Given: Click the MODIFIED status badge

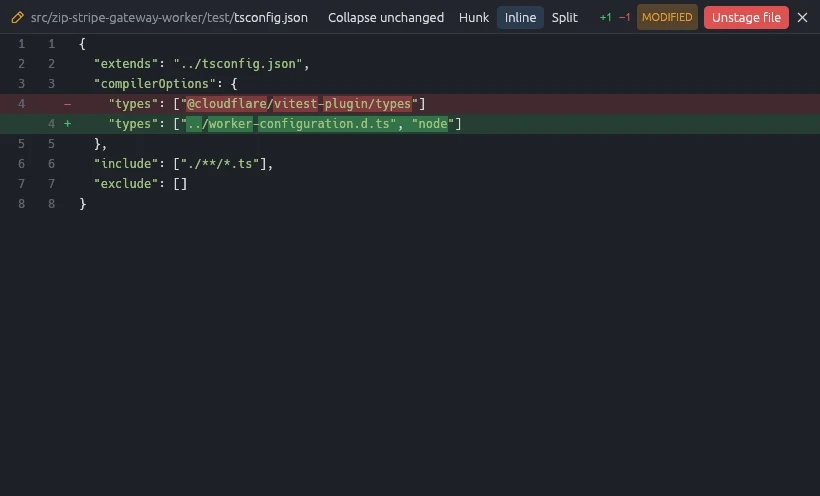Looking at the screenshot, I should [x=667, y=17].
